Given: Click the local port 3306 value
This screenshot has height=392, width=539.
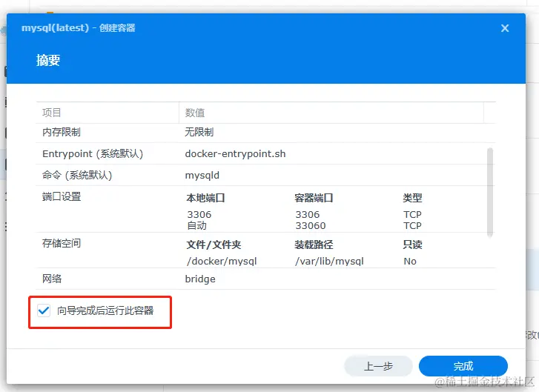Looking at the screenshot, I should point(199,214).
